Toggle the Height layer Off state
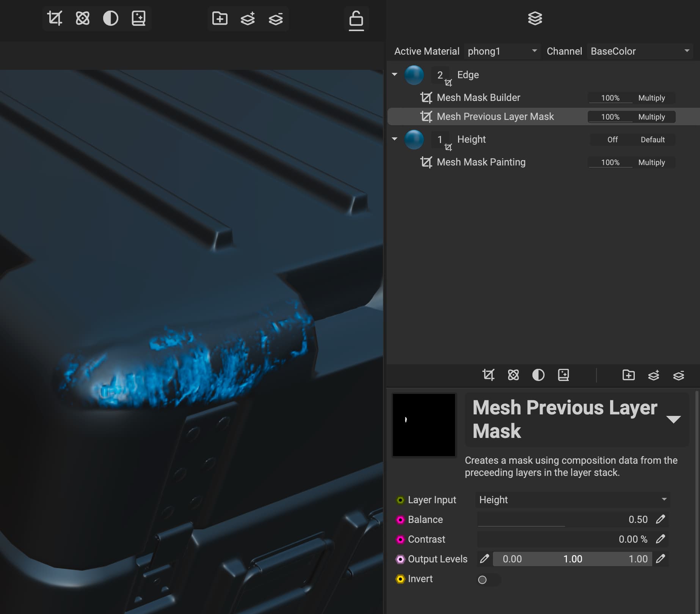 612,140
